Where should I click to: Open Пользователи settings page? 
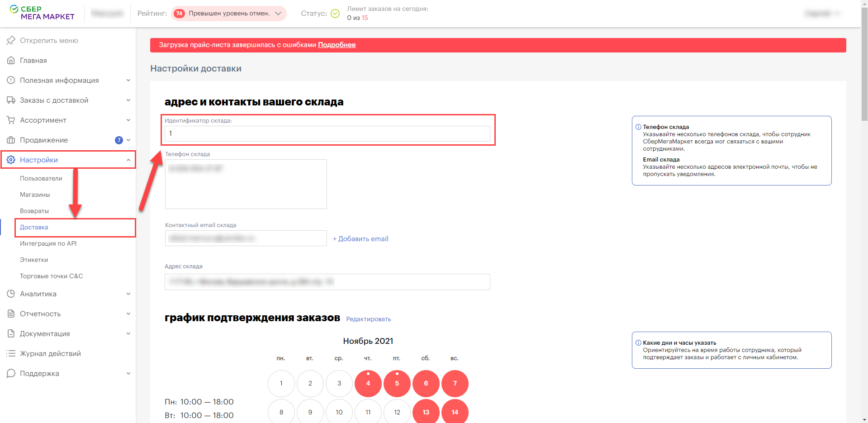(41, 178)
